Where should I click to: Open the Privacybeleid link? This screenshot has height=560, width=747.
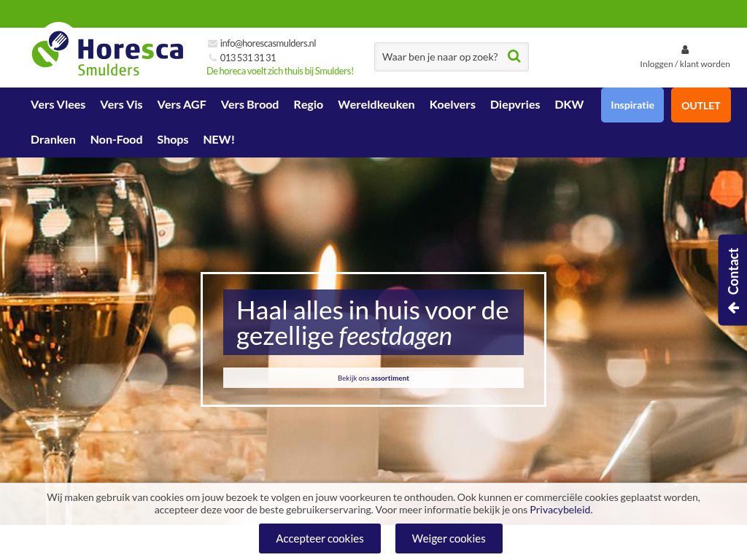(x=560, y=510)
